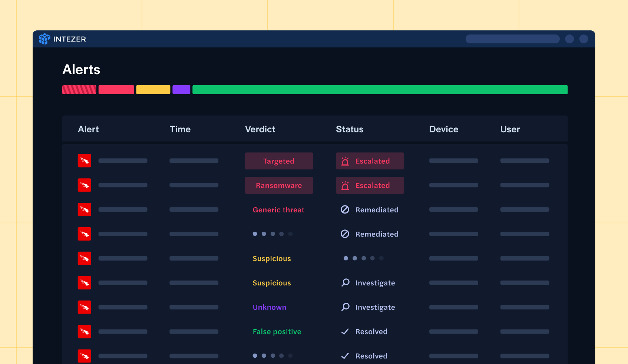
Task: Click the magnifier icon in the Unknown row
Action: point(345,307)
